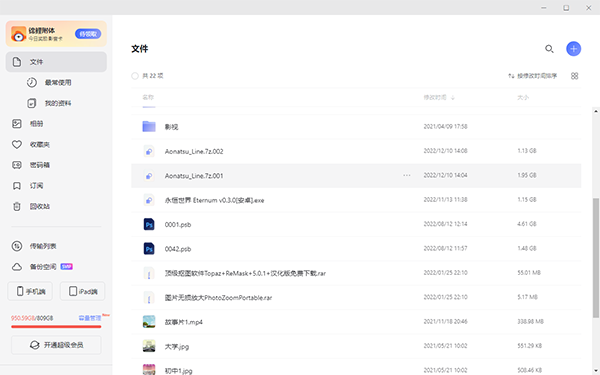This screenshot has height=375, width=600.
Task: Open more options for Aonatsu_Line.7z.001
Action: pyautogui.click(x=406, y=175)
